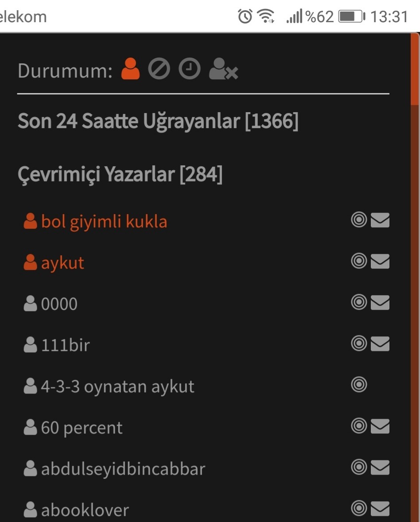This screenshot has height=522, width=420.
Task: Message user 0000 via envelope icon
Action: tap(380, 302)
